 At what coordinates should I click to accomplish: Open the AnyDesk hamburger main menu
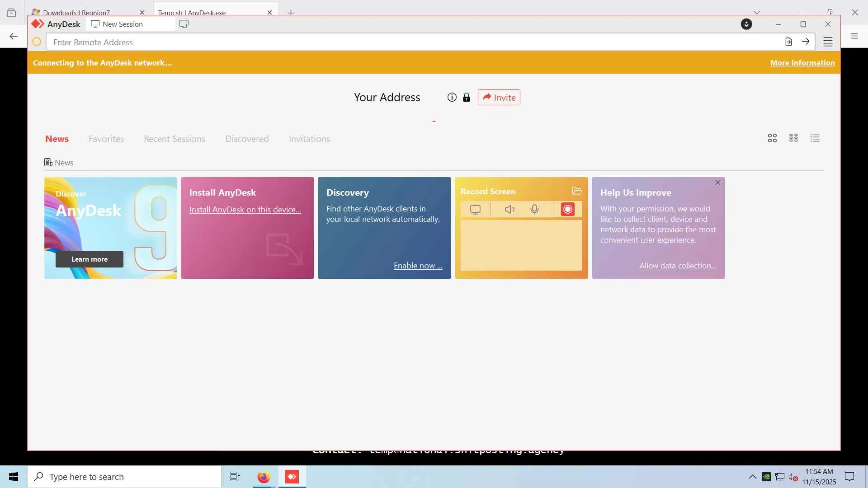tap(828, 42)
